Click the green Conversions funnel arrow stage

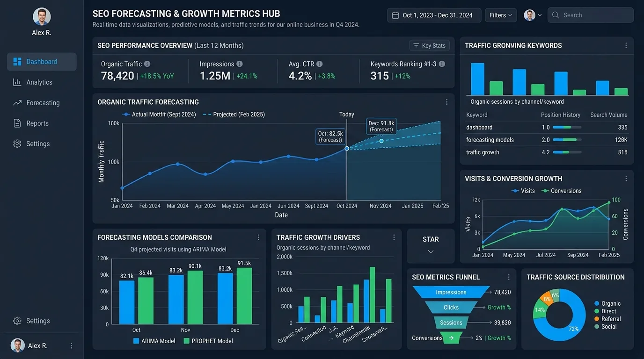452,338
